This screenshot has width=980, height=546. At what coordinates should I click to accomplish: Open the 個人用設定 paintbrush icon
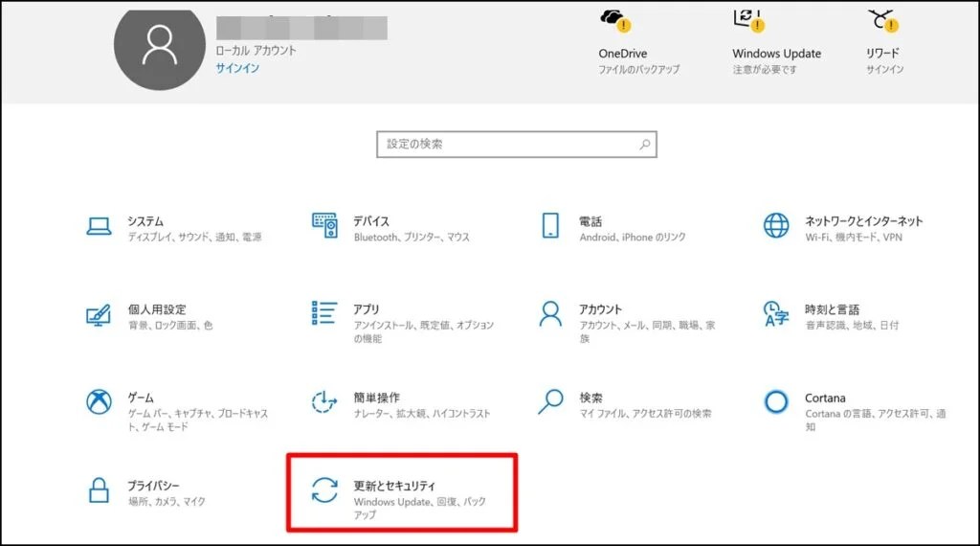pyautogui.click(x=99, y=314)
